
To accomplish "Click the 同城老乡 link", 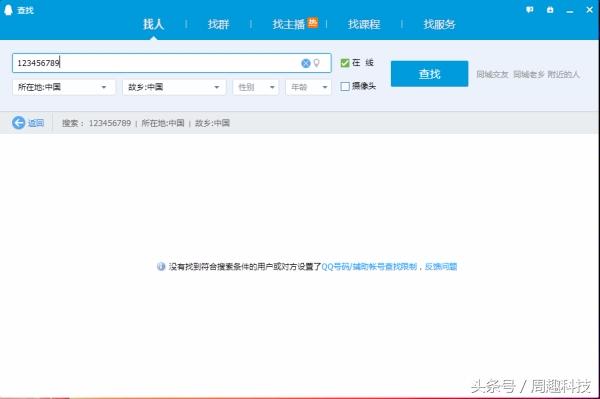I will coord(529,74).
